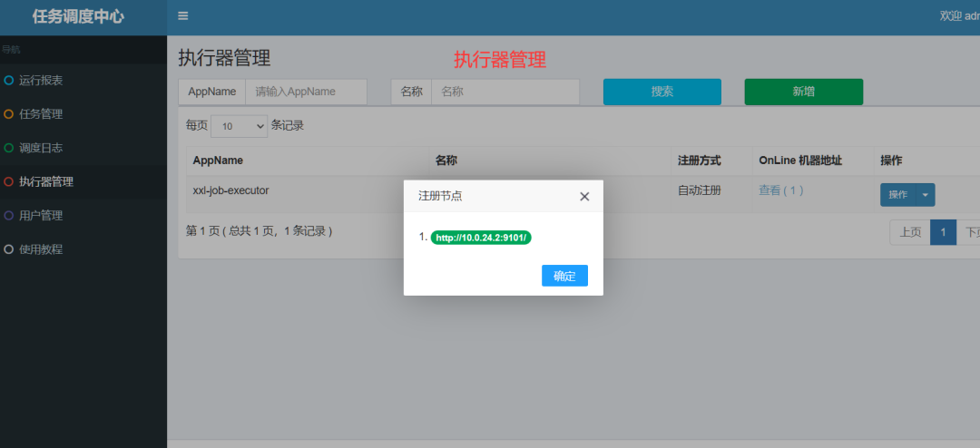This screenshot has height=448, width=980.
Task: Click the black 执行器管理 page heading
Action: (x=224, y=58)
